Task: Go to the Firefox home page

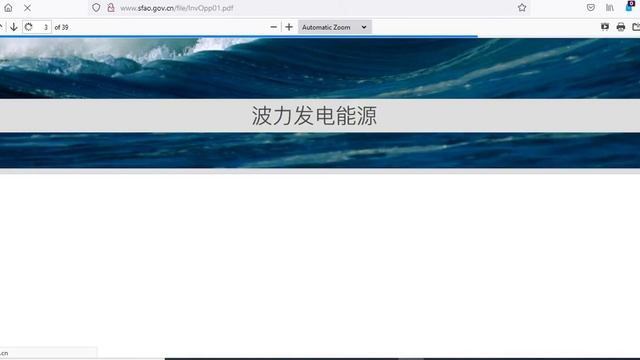Action: click(8, 8)
